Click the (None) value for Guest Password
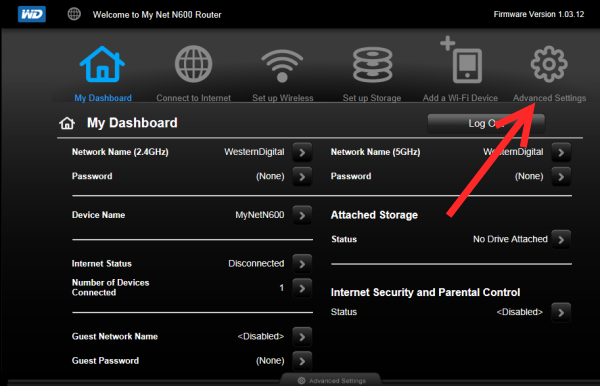Image resolution: width=600 pixels, height=386 pixels. (270, 360)
